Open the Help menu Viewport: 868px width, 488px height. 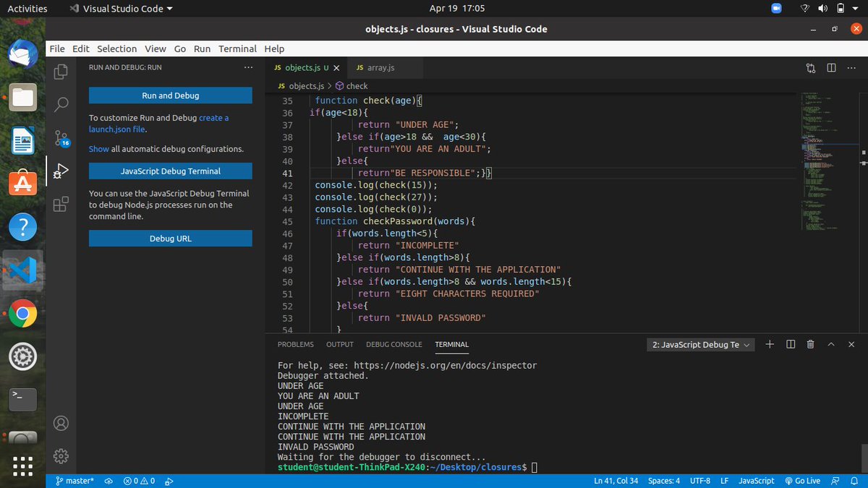coord(274,48)
